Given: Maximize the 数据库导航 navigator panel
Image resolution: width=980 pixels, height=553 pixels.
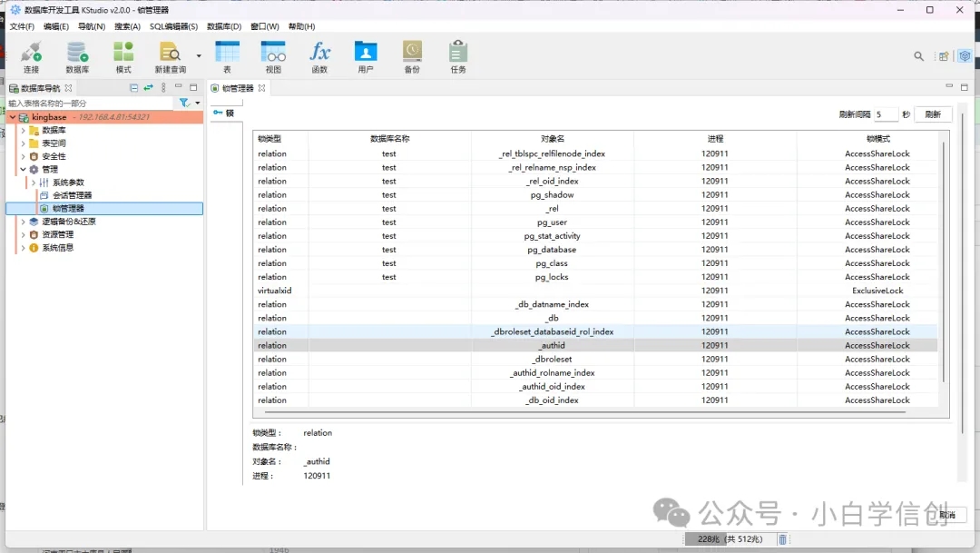Looking at the screenshot, I should pyautogui.click(x=193, y=87).
